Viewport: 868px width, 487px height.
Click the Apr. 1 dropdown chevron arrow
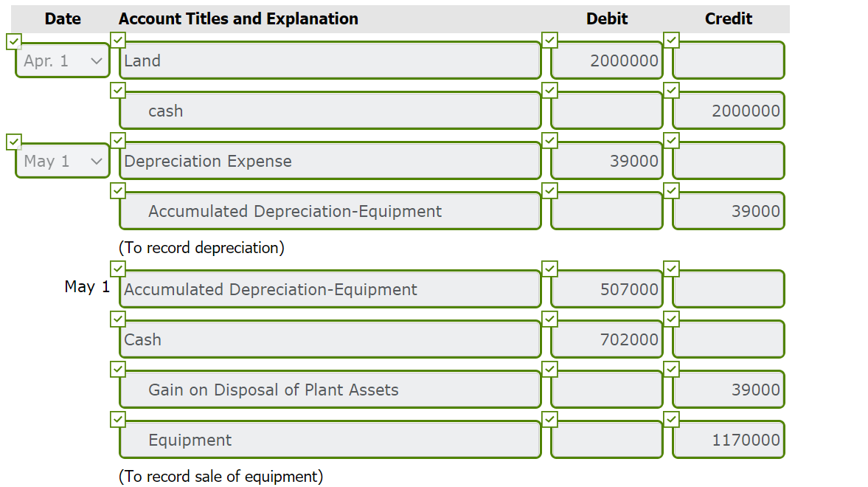[x=97, y=62]
